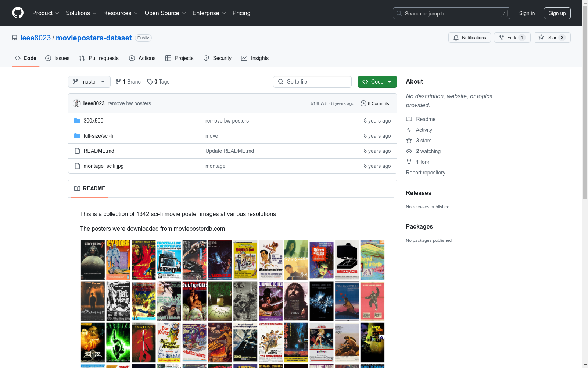Open the master branch dropdown
The image size is (588, 368).
coord(89,82)
